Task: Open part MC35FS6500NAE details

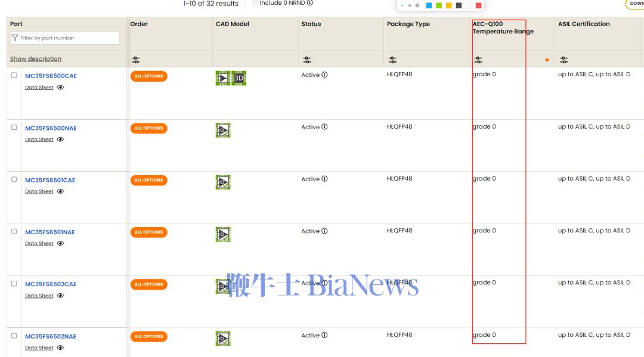Action: 51,128
